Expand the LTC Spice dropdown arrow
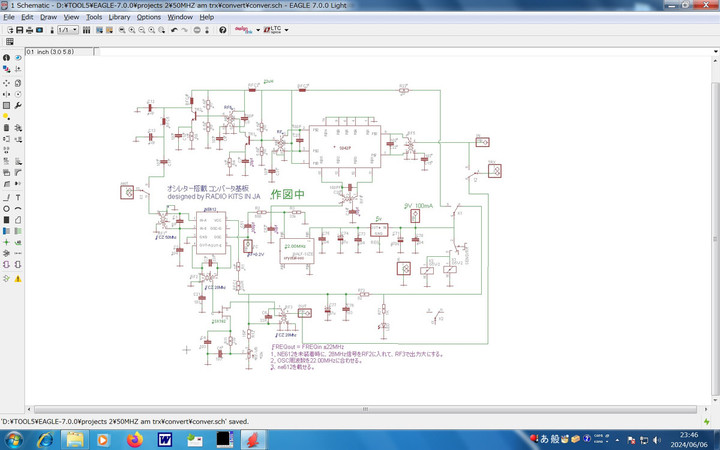 point(289,30)
